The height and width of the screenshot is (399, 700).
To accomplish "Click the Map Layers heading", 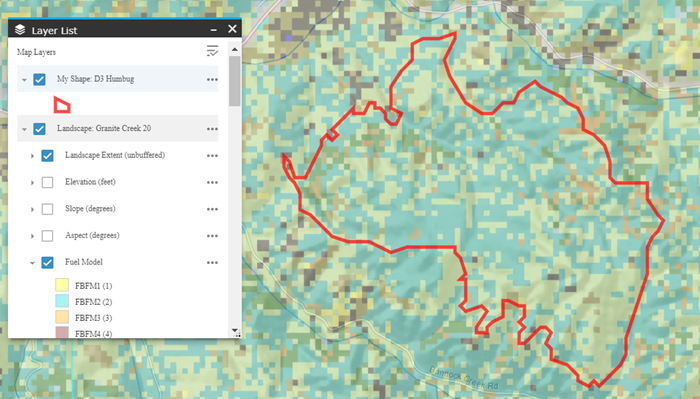I will 37,52.
